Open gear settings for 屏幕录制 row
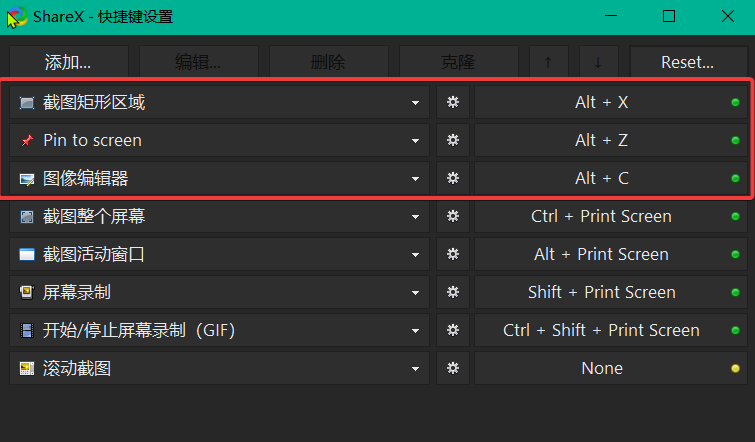Viewport: 755px width, 442px height. click(x=453, y=292)
